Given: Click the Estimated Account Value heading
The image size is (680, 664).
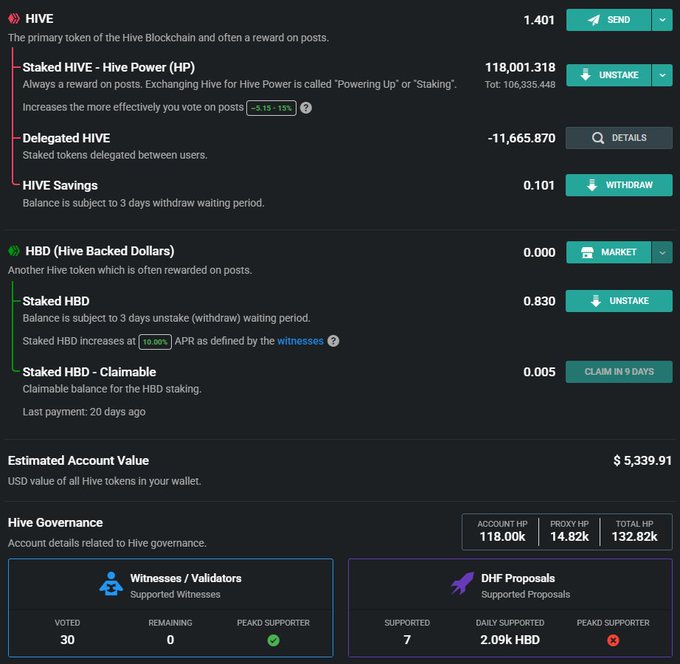Looking at the screenshot, I should pos(78,461).
